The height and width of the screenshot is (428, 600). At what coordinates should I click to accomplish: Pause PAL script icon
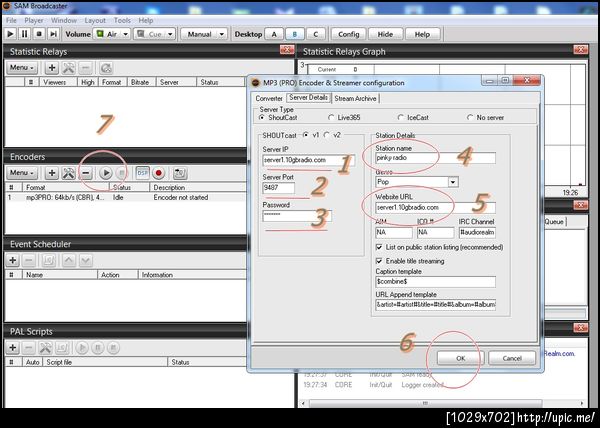pyautogui.click(x=98, y=348)
